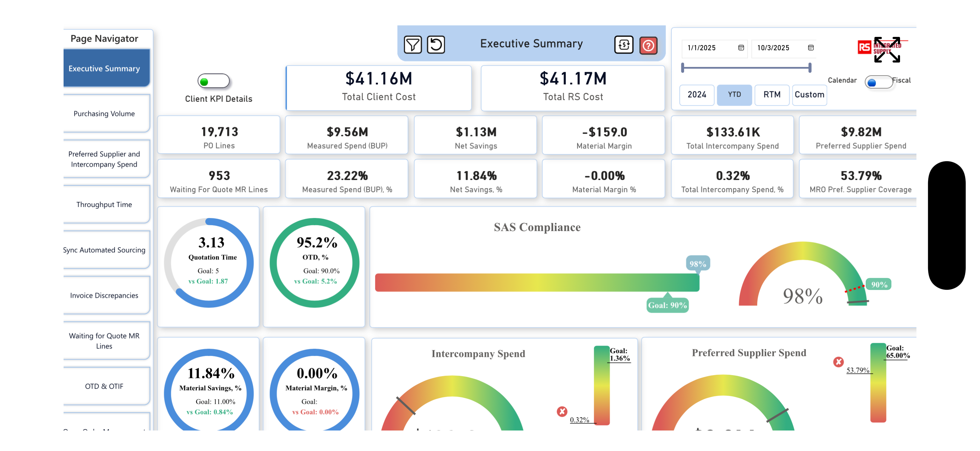Click the expand to full-screen arrows icon
This screenshot has height=451, width=980.
(x=887, y=50)
